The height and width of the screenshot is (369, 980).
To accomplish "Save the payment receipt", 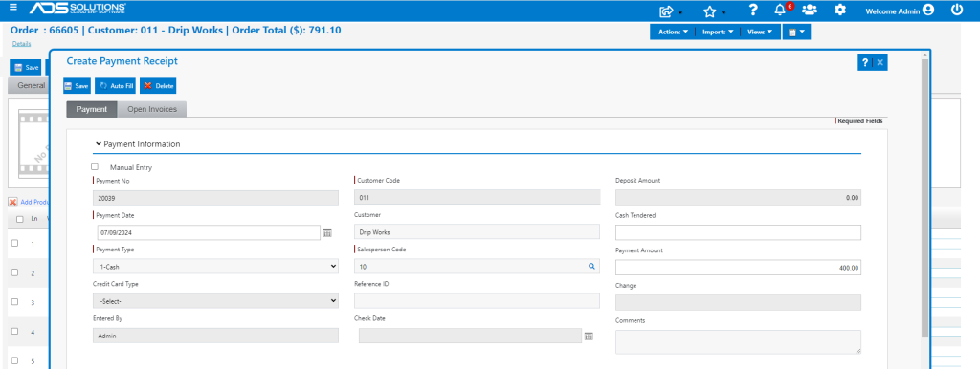I will [x=77, y=85].
